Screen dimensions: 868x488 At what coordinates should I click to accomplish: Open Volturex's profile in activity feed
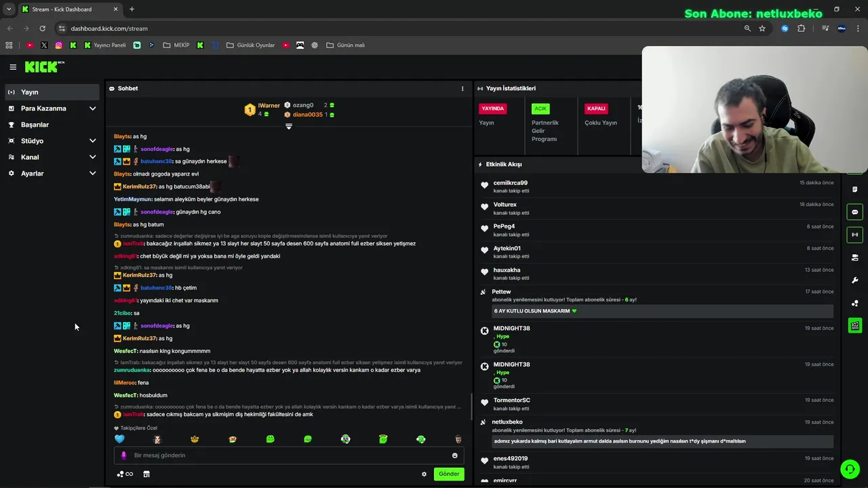point(505,205)
